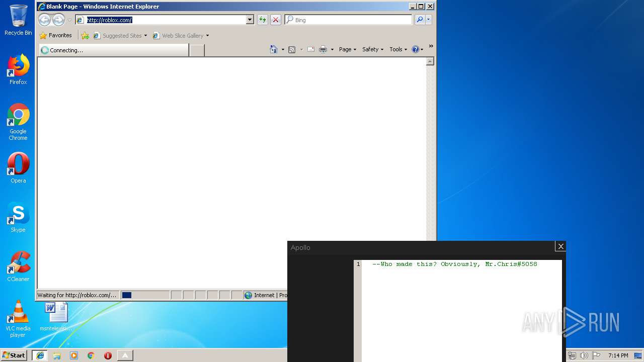Click the Apollo script comment on line 1
Viewport: 644px width, 362px height.
click(455, 264)
